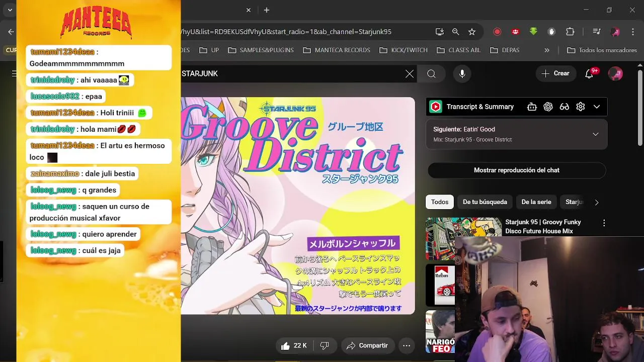Click the red group extension icon
Screen dimensions: 644x362
pyautogui.click(x=515, y=32)
